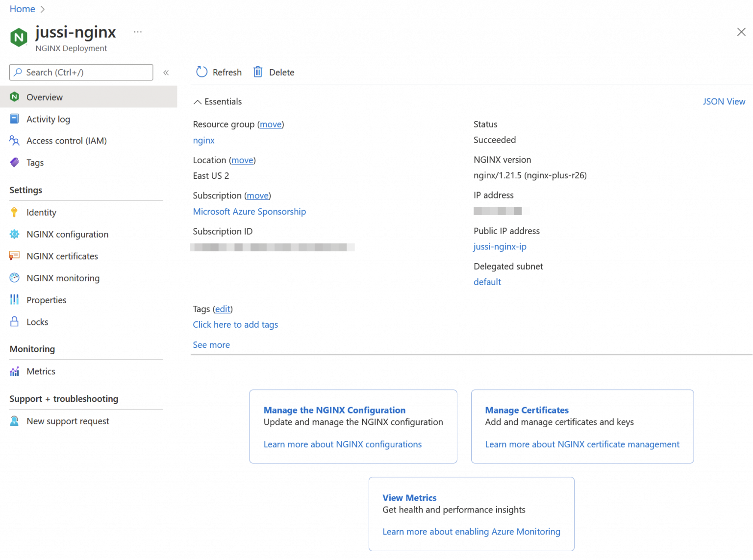The height and width of the screenshot is (560, 753).
Task: Open the nginx resource group link
Action: click(x=204, y=140)
